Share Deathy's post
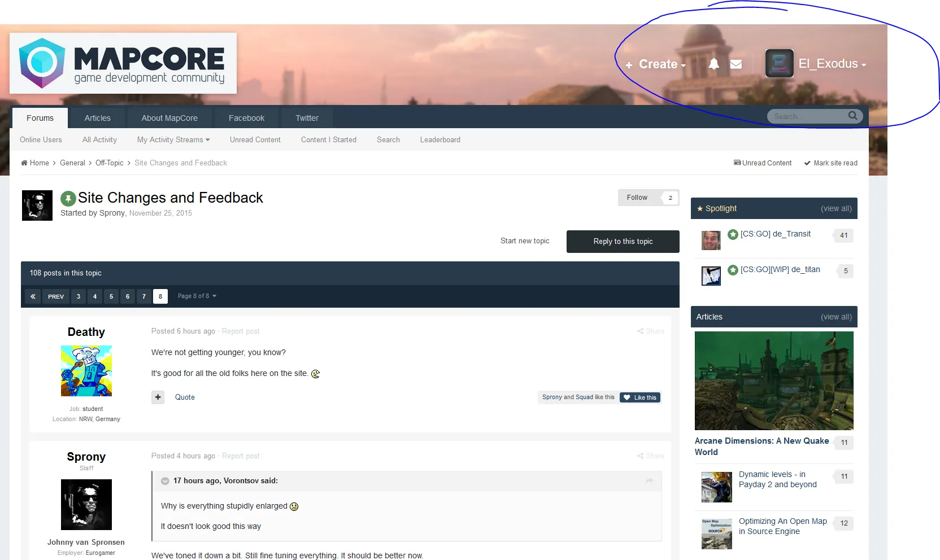 click(x=651, y=331)
